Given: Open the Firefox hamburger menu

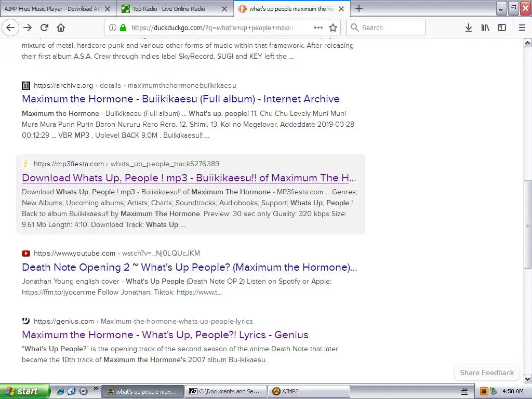Looking at the screenshot, I should (x=522, y=28).
